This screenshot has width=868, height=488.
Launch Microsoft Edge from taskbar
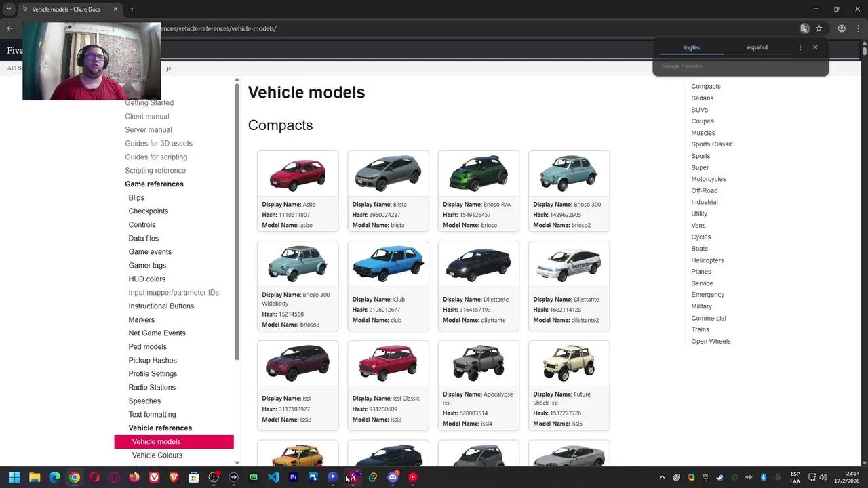[x=54, y=477]
